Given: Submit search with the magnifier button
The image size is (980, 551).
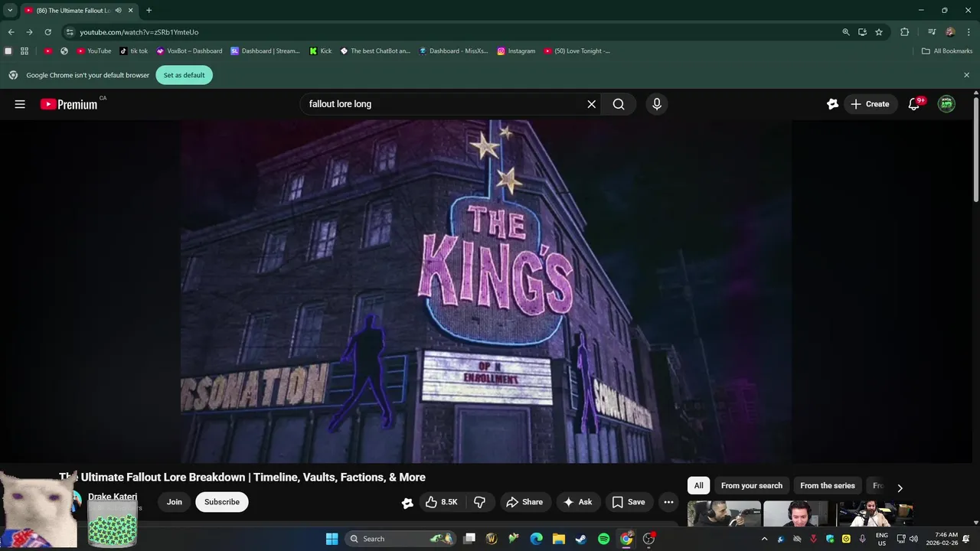Looking at the screenshot, I should click(619, 104).
